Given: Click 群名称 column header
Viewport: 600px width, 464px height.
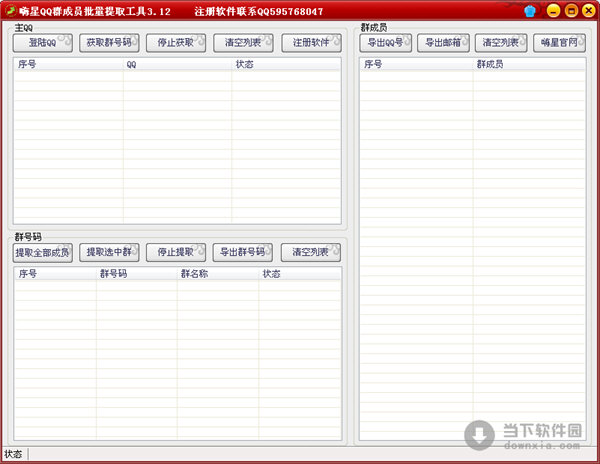Looking at the screenshot, I should [218, 274].
